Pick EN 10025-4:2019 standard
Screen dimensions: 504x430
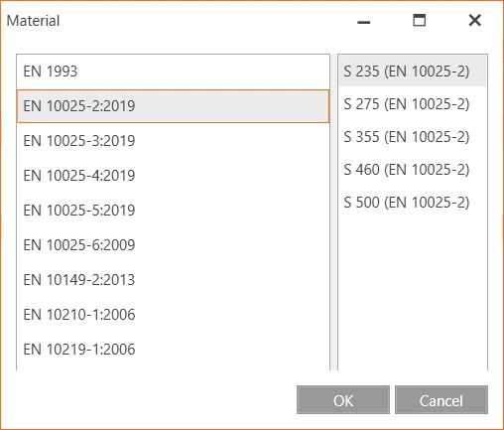coord(173,176)
